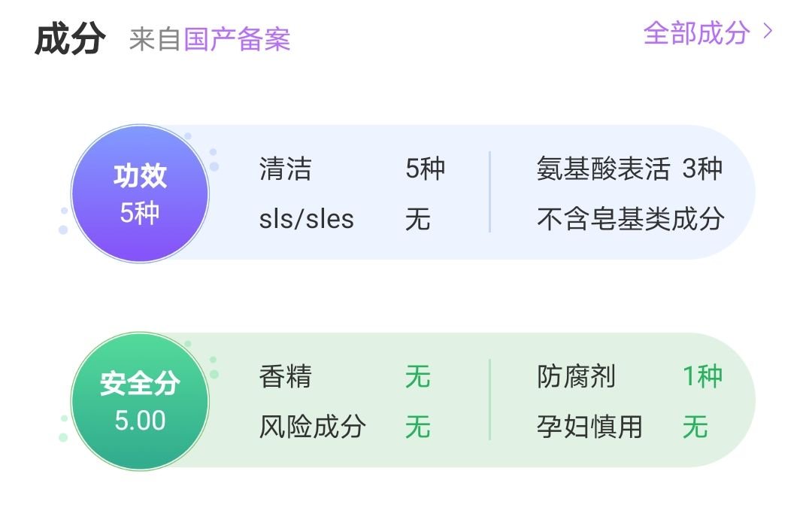Tap the green 无 next to 香精
This screenshot has width=812, height=526.
tap(418, 377)
